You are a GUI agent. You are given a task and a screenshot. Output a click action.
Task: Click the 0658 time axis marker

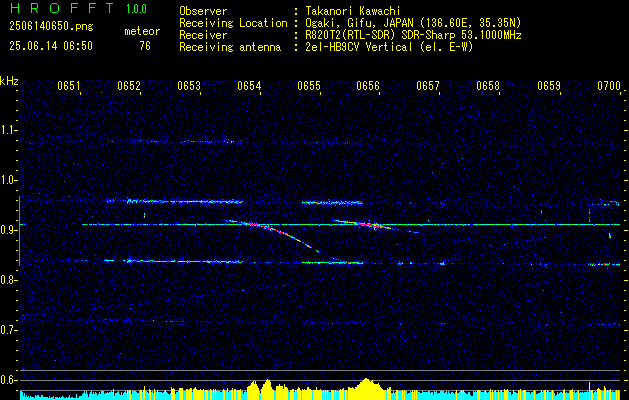pos(488,86)
